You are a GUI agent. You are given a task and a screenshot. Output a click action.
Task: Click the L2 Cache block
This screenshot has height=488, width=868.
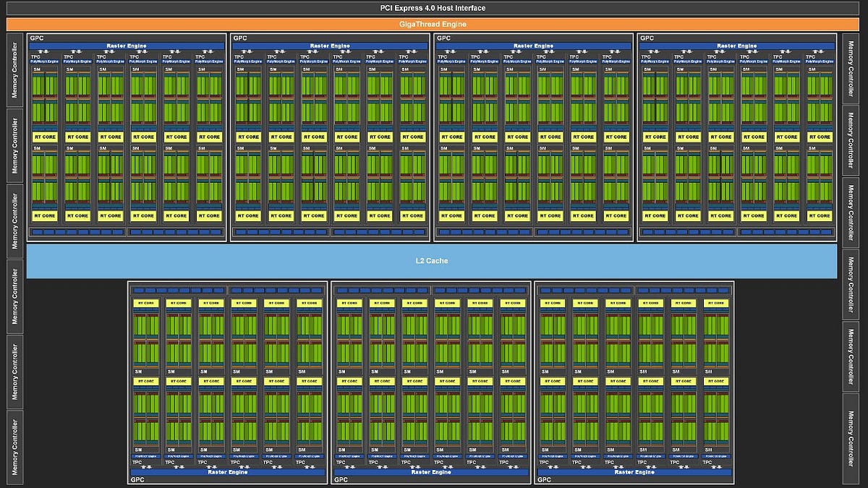(432, 260)
